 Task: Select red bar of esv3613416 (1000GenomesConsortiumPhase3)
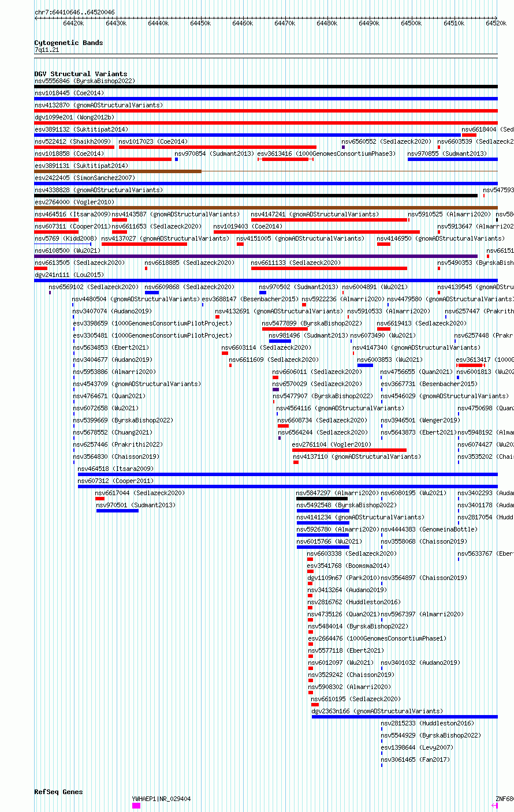[x=285, y=159]
